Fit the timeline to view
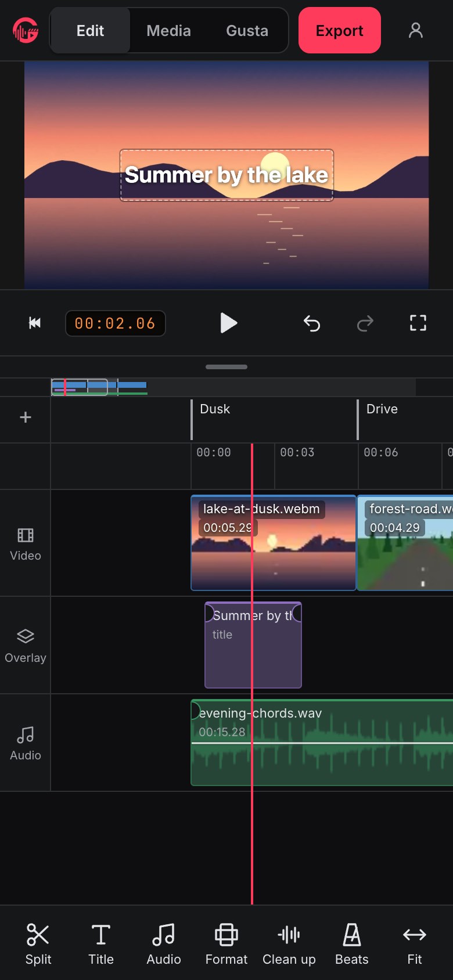 415,944
